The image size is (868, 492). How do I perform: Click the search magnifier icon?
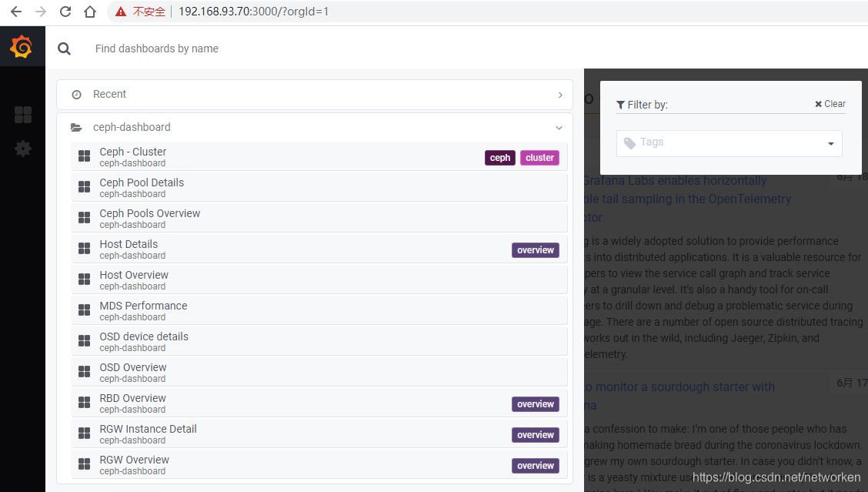click(64, 49)
